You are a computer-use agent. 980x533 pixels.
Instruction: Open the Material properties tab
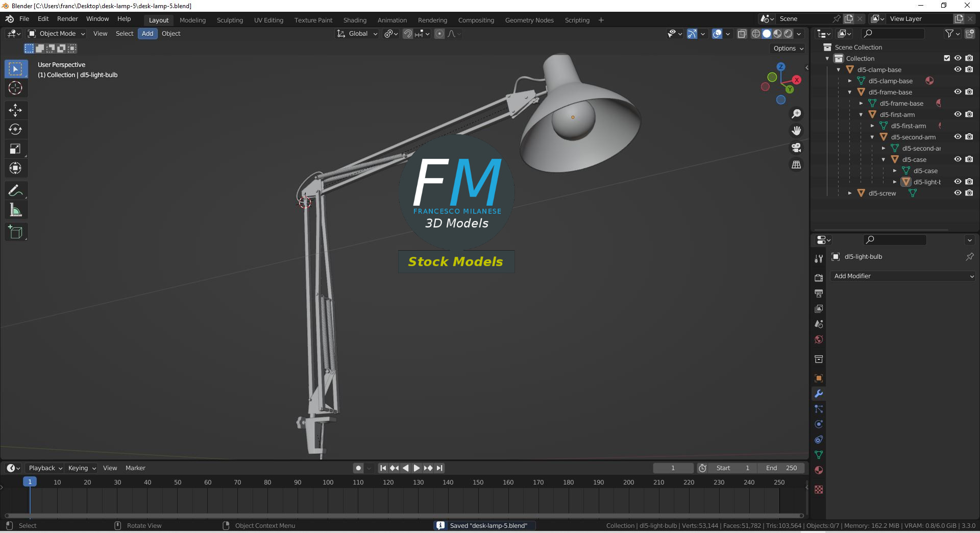pos(819,470)
